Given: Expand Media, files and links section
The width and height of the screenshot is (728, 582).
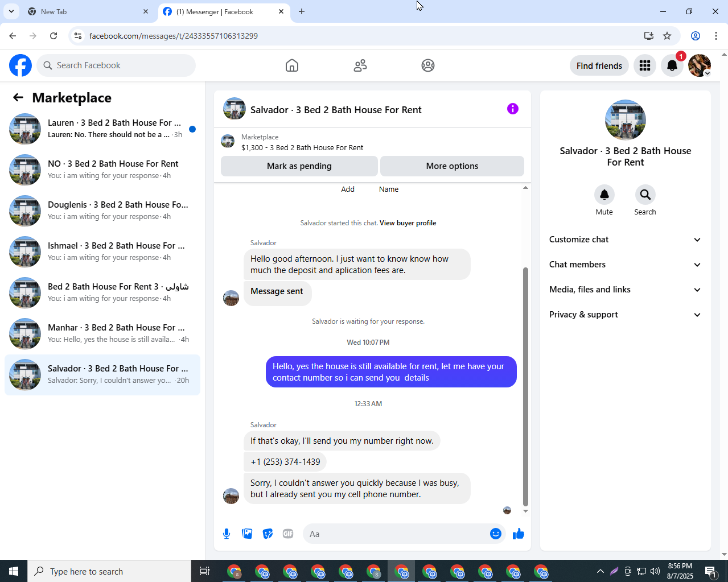Looking at the screenshot, I should point(626,290).
